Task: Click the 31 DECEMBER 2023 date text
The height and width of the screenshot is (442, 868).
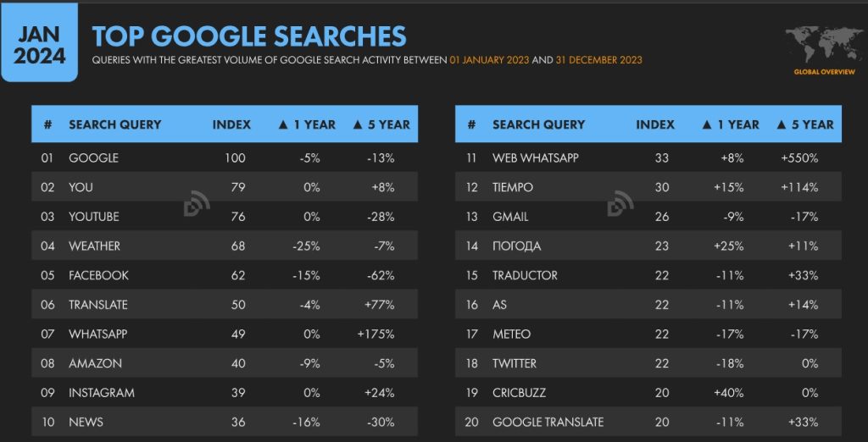Action: pyautogui.click(x=599, y=60)
